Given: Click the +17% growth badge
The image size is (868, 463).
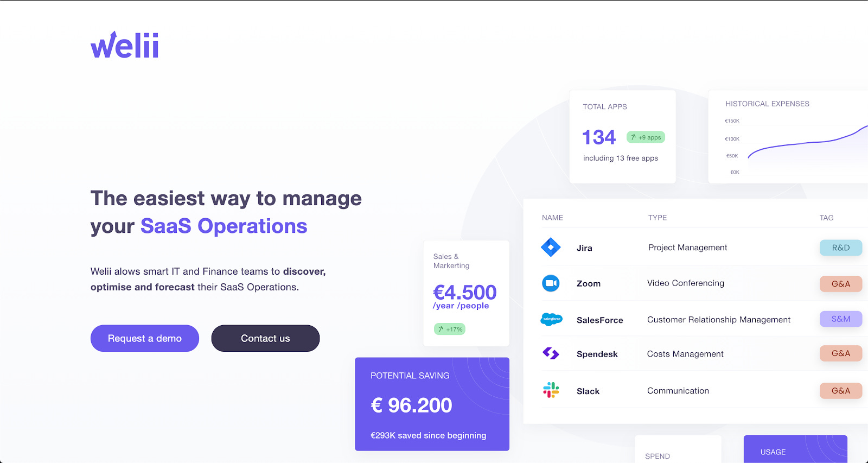Looking at the screenshot, I should click(x=450, y=329).
